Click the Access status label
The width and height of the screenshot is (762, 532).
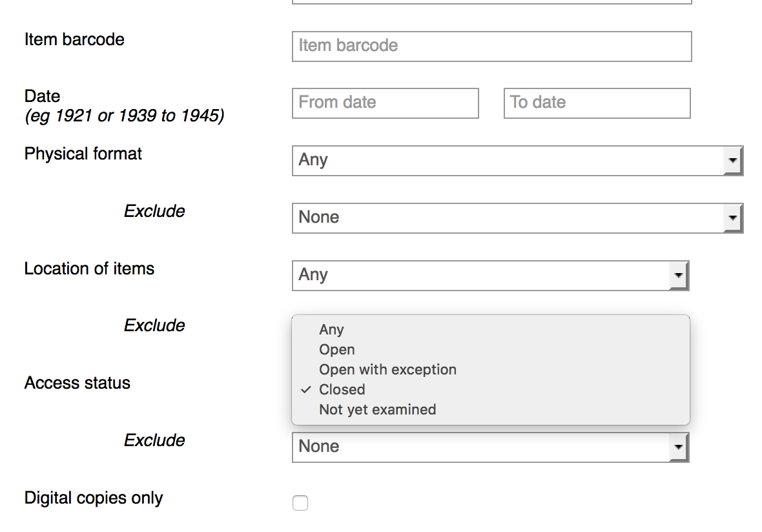[x=77, y=383]
